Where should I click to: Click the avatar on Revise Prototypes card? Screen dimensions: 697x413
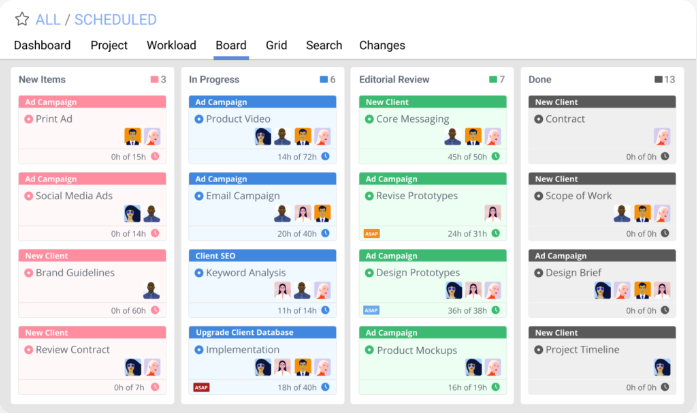[493, 213]
